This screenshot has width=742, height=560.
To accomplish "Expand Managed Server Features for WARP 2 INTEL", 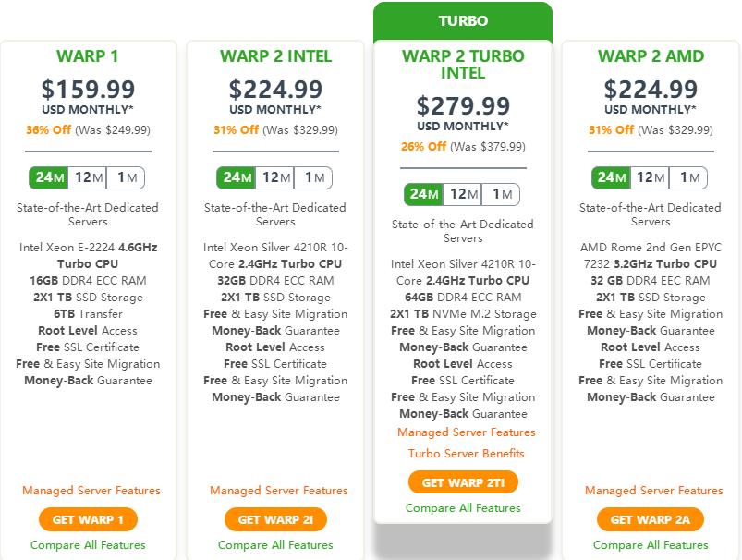I will pyautogui.click(x=279, y=491).
